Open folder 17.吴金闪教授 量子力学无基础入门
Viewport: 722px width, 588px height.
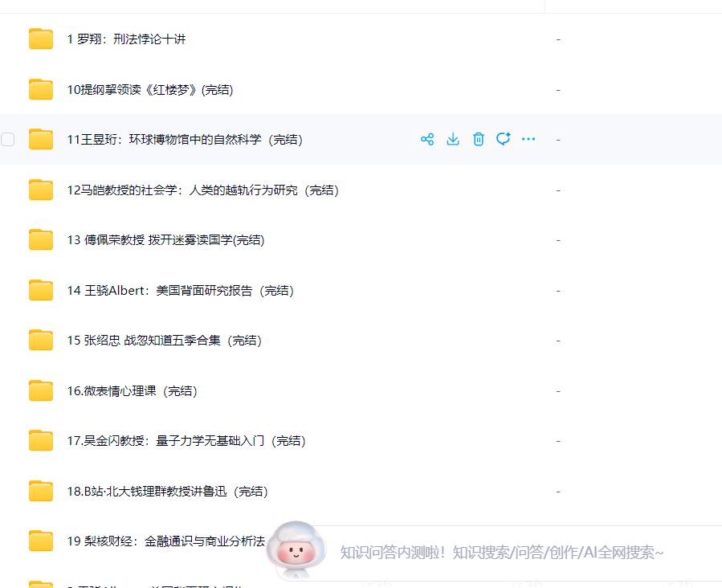tap(186, 441)
